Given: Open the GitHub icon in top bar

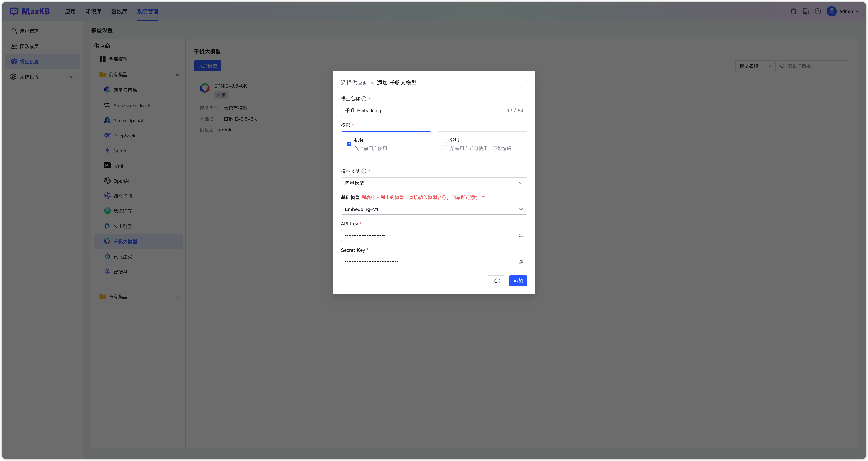Looking at the screenshot, I should coord(793,11).
